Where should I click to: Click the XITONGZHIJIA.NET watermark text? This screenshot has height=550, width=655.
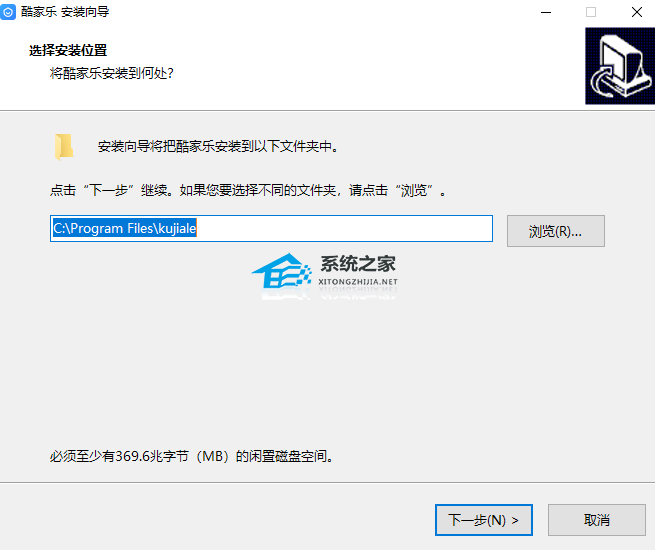point(358,282)
